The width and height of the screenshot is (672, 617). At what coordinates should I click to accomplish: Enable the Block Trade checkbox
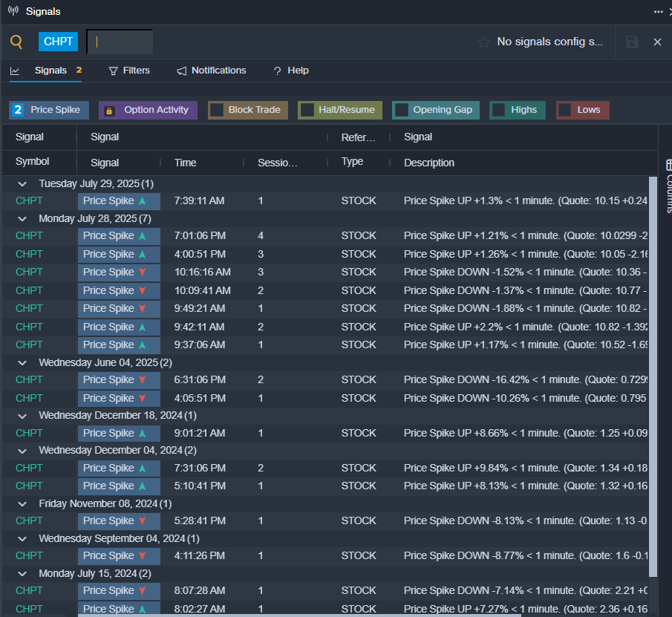pyautogui.click(x=216, y=110)
